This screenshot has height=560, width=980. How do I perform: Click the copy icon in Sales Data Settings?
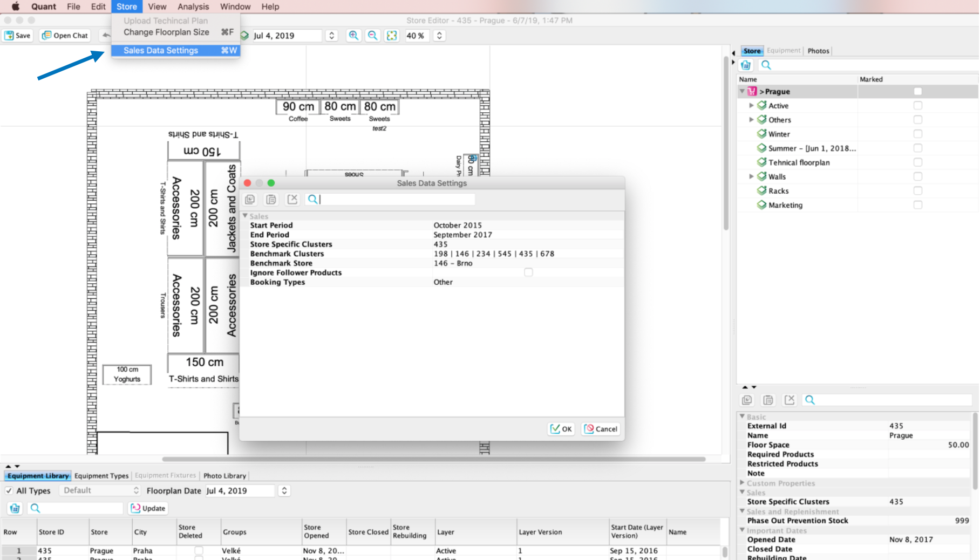pyautogui.click(x=250, y=200)
